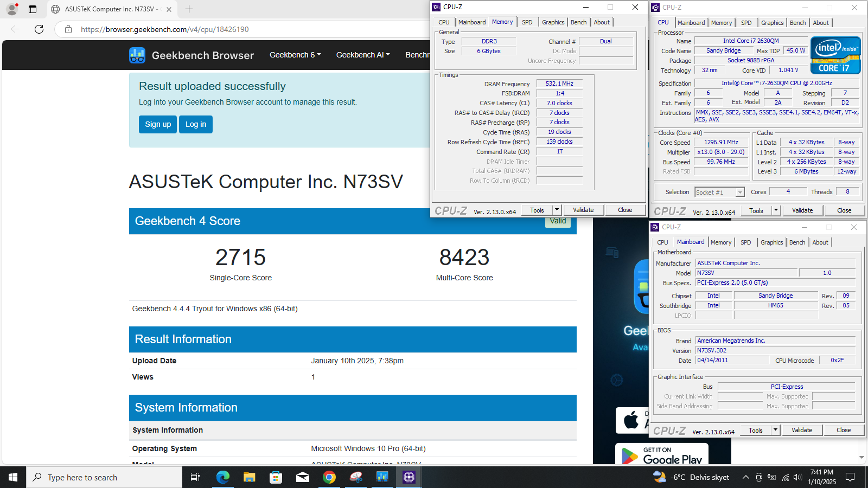
Task: Click the Log in button
Action: [196, 124]
